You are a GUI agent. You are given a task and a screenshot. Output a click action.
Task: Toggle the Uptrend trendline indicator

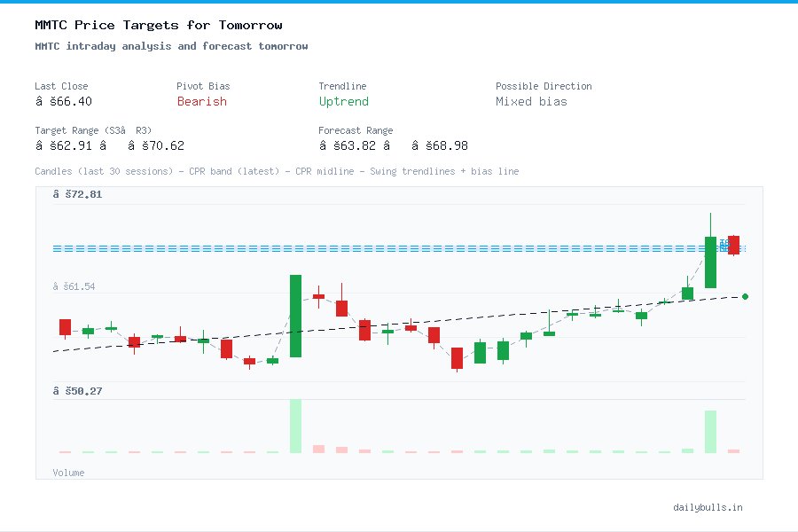coord(343,101)
